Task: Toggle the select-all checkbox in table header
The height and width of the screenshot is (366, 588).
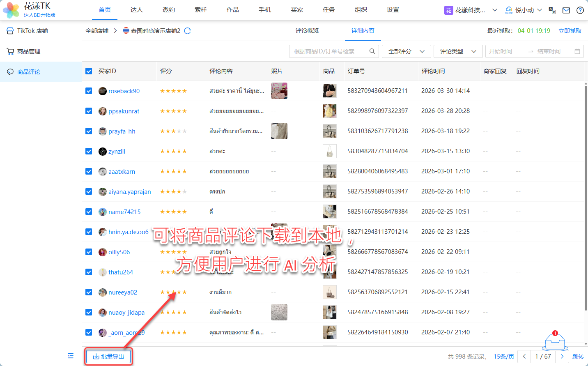Action: click(x=89, y=71)
